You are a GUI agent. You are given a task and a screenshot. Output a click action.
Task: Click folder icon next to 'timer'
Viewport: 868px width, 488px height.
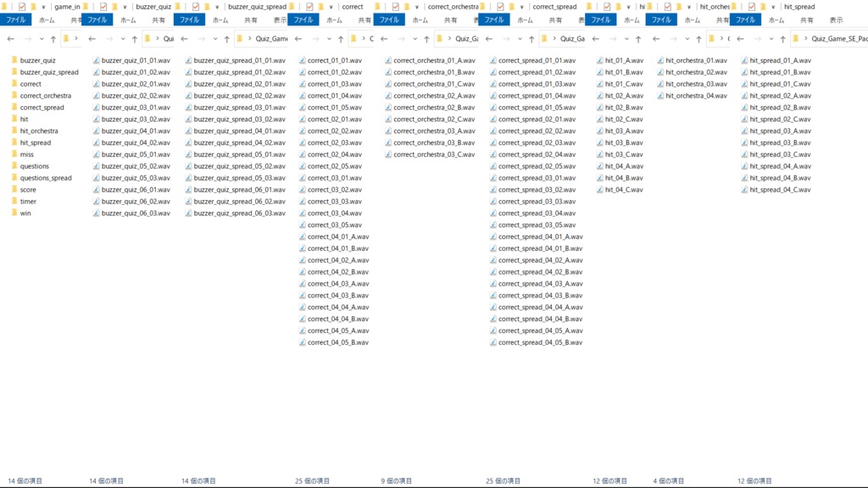pyautogui.click(x=14, y=202)
